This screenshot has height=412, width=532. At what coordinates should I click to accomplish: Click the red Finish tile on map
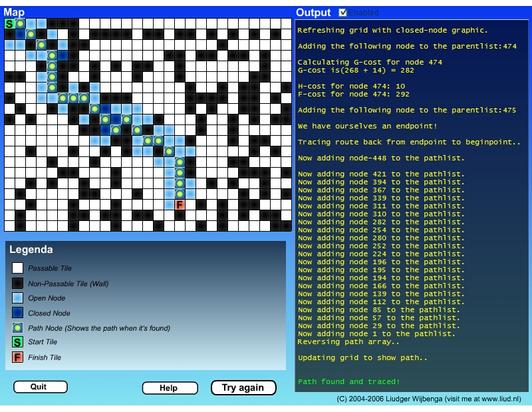pos(180,205)
